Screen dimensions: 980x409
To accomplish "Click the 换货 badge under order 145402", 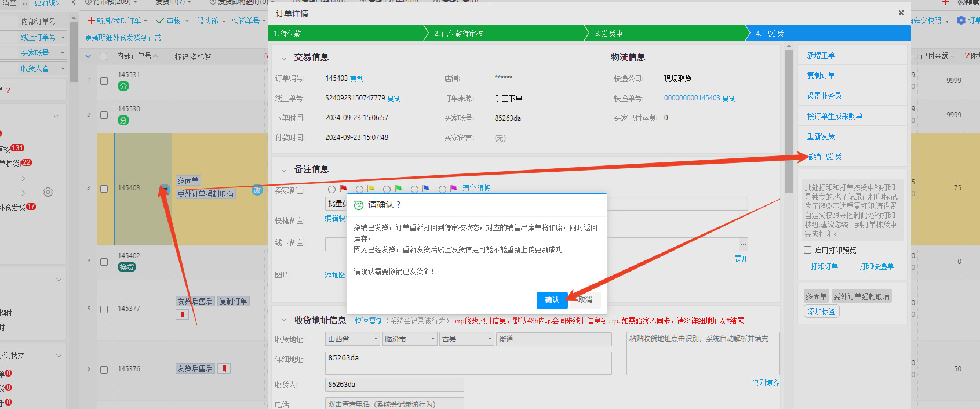I will tap(127, 267).
